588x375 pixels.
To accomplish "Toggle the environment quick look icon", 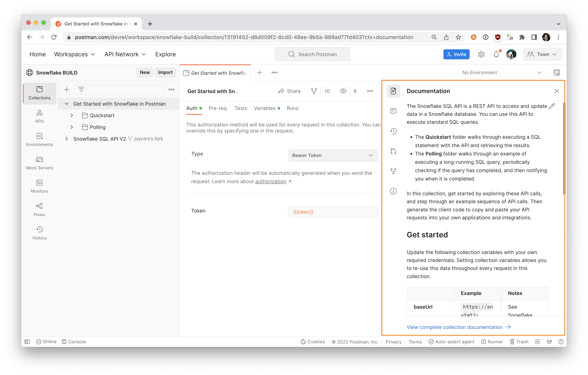I will [557, 73].
